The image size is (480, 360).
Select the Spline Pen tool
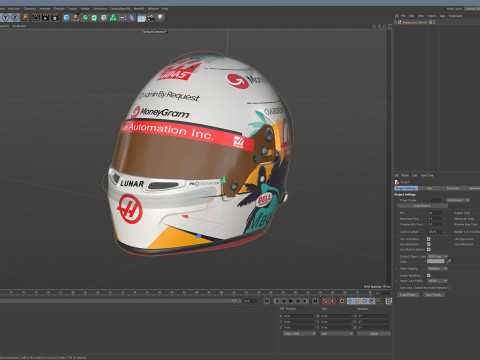pos(76,17)
